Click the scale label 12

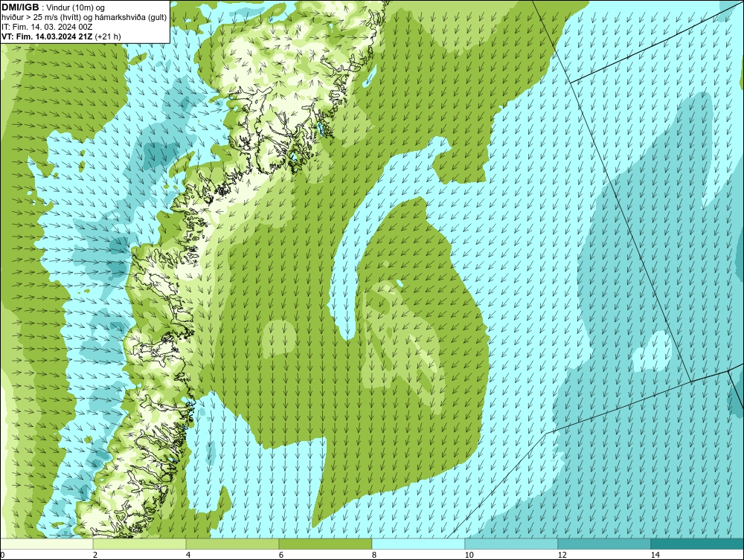[x=562, y=555]
